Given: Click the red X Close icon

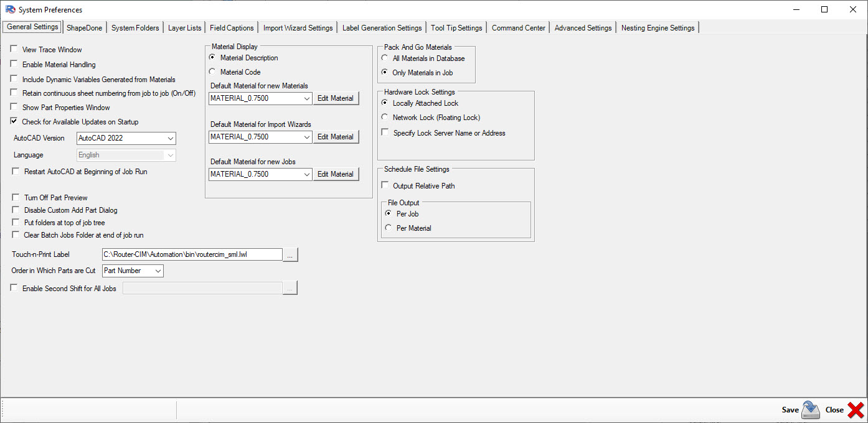Looking at the screenshot, I should coord(856,409).
